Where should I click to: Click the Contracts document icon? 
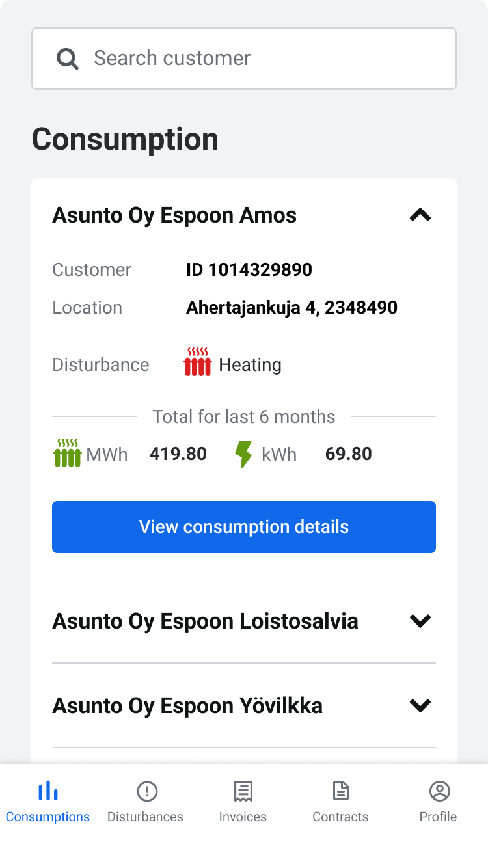point(340,791)
